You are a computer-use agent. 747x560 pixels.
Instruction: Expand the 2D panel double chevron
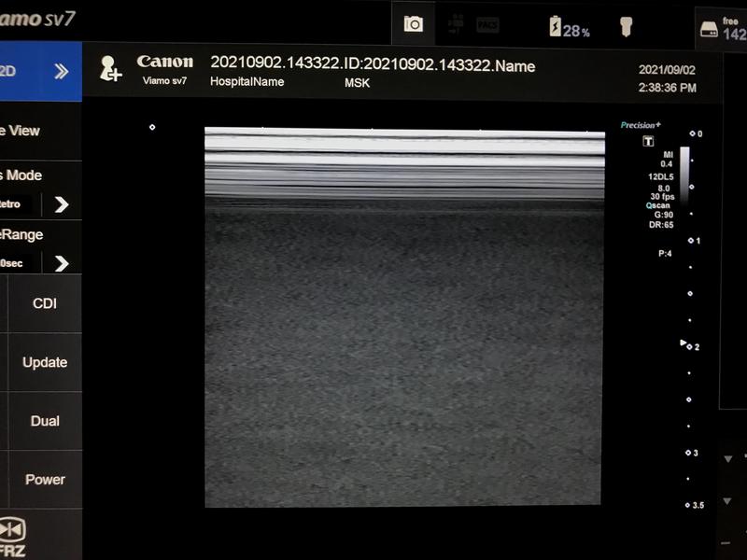click(x=62, y=71)
